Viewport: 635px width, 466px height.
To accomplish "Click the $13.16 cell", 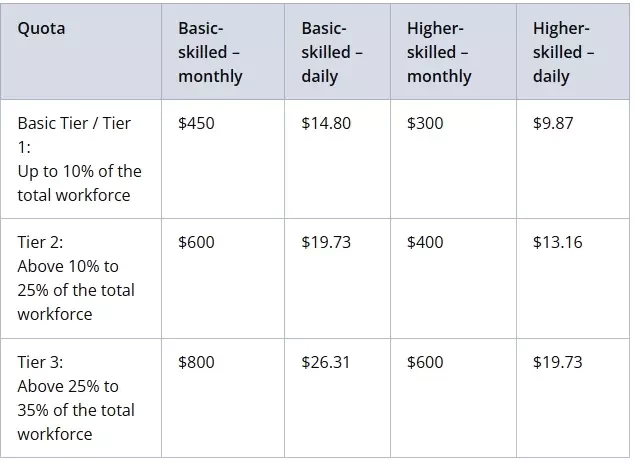I will (573, 278).
